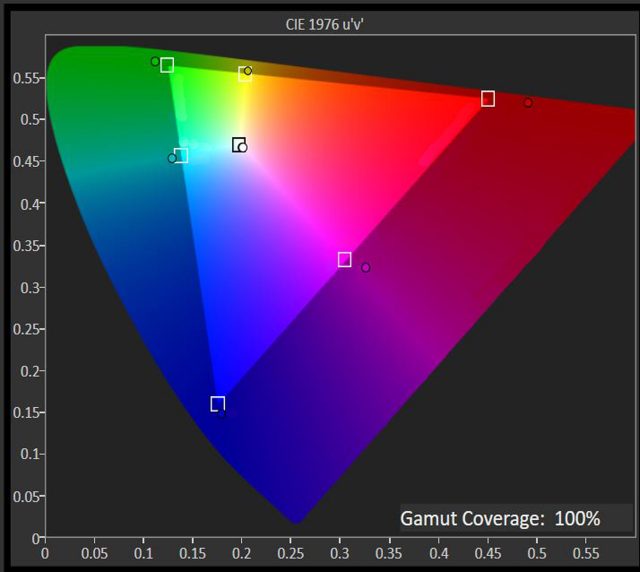Click the magenta secondary target square
The image size is (640, 572).
pyautogui.click(x=345, y=259)
